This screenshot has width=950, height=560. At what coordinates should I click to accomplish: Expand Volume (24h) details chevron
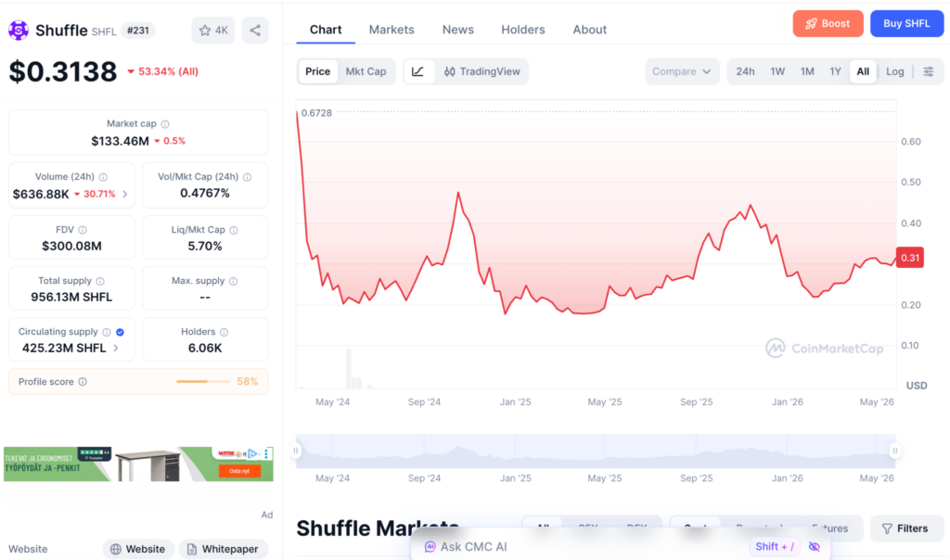125,195
